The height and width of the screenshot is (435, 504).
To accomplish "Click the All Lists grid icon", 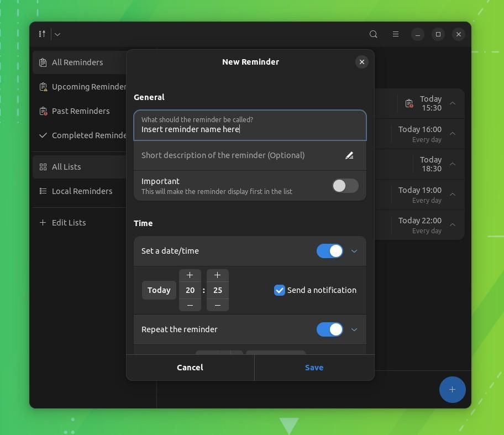I will click(43, 166).
